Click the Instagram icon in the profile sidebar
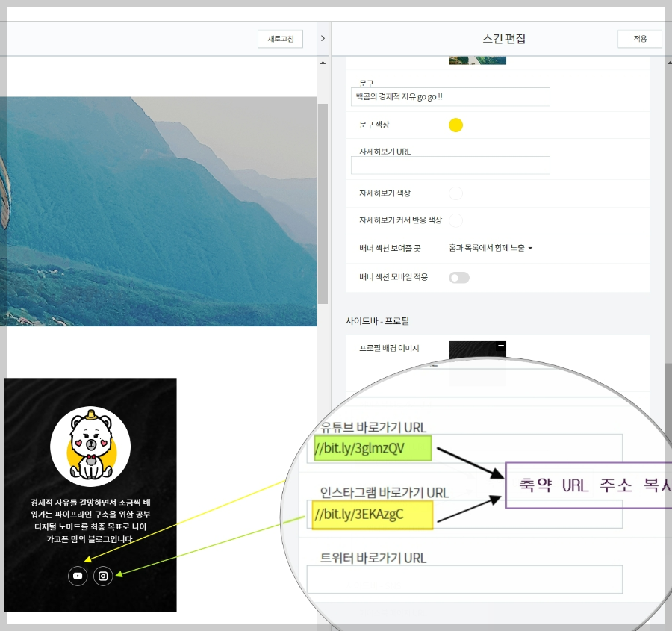 pyautogui.click(x=103, y=576)
